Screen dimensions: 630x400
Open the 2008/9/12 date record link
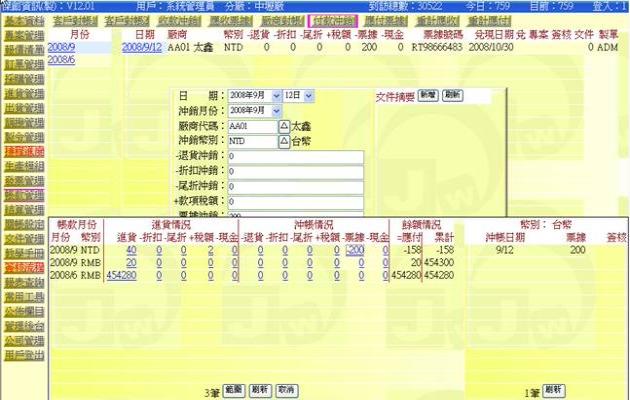point(139,47)
